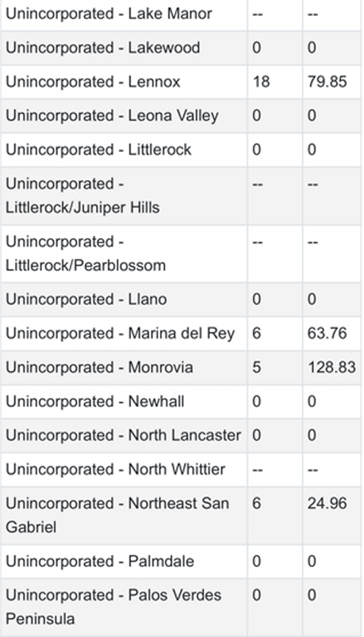Select the Littlerock/Pearblossom cell
This screenshot has height=637, width=364.
86,254
